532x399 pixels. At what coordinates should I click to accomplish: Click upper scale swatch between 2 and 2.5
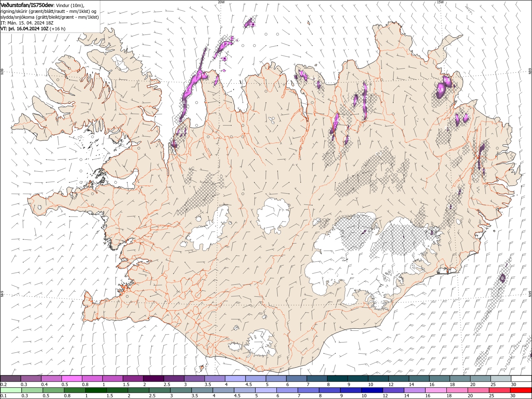[153, 379]
